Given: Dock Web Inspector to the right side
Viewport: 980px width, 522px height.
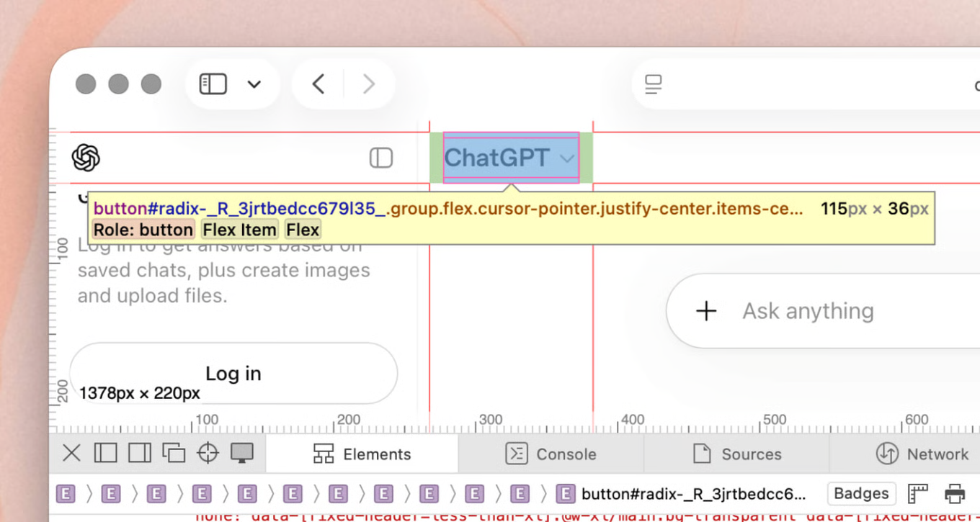Looking at the screenshot, I should tap(140, 453).
